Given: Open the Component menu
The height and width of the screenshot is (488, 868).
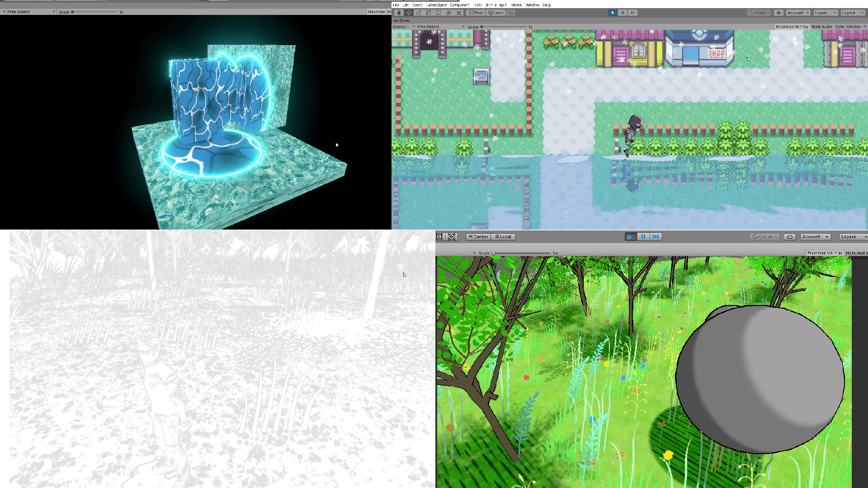Looking at the screenshot, I should pyautogui.click(x=459, y=5).
